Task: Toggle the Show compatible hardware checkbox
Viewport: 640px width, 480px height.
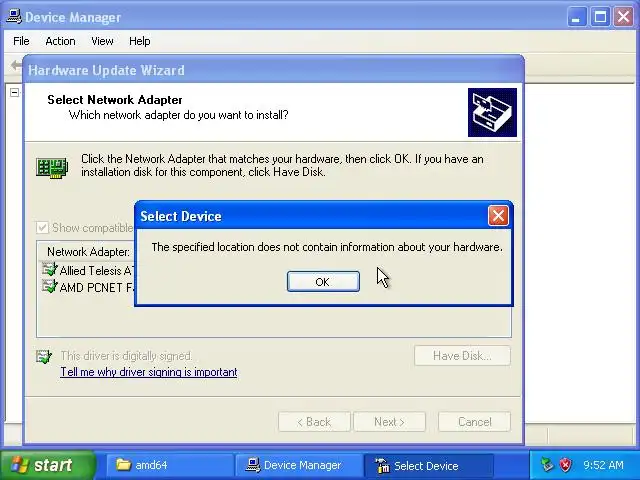Action: (42, 228)
